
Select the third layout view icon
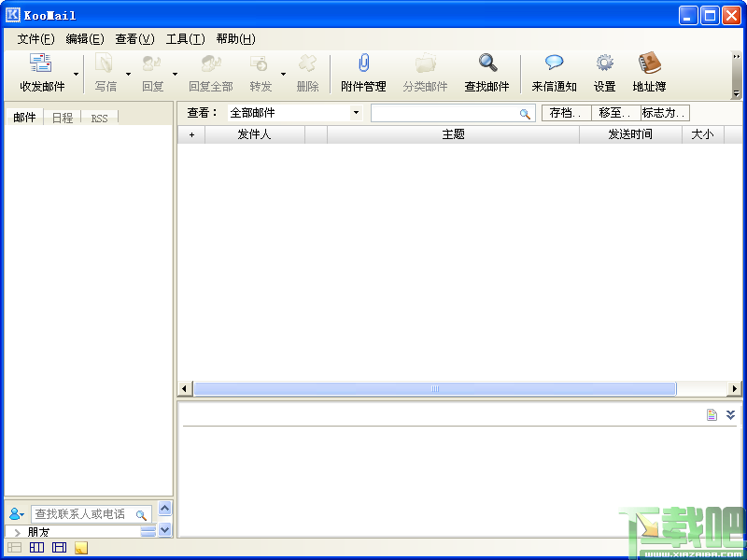click(x=59, y=548)
